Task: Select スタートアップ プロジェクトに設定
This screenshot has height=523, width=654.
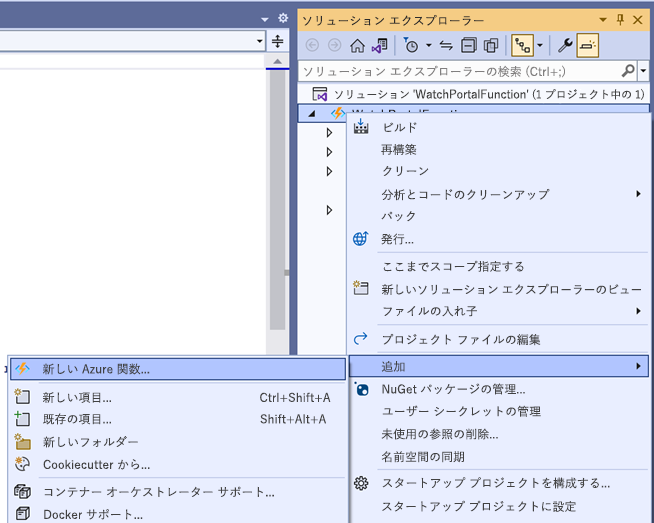Action: tap(479, 506)
